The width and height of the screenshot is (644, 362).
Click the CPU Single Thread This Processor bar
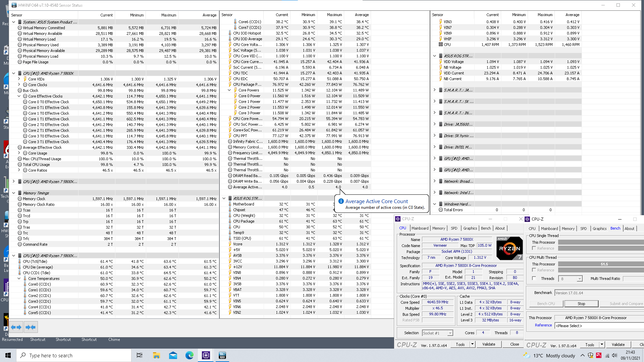pyautogui.click(x=601, y=242)
